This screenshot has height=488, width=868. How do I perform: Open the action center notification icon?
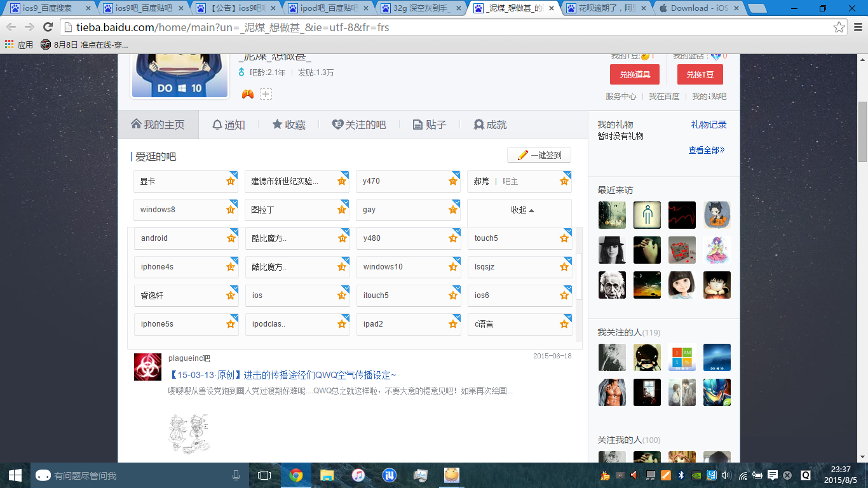pyautogui.click(x=773, y=475)
